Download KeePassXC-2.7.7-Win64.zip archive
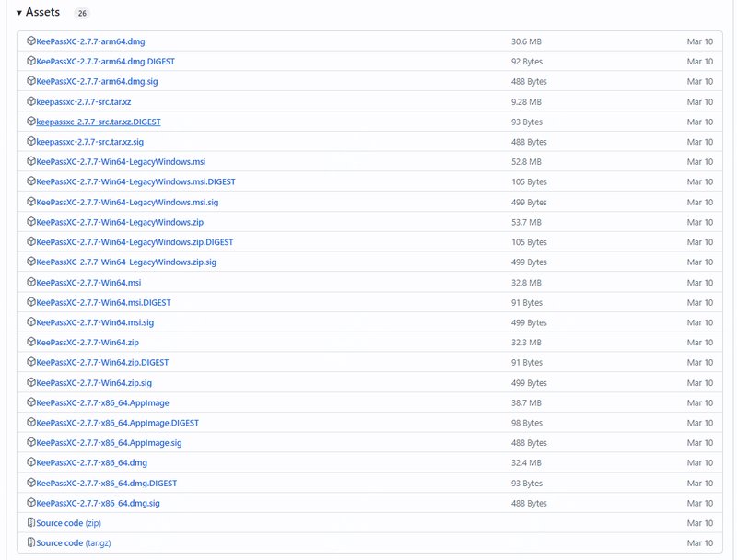 pyautogui.click(x=88, y=343)
